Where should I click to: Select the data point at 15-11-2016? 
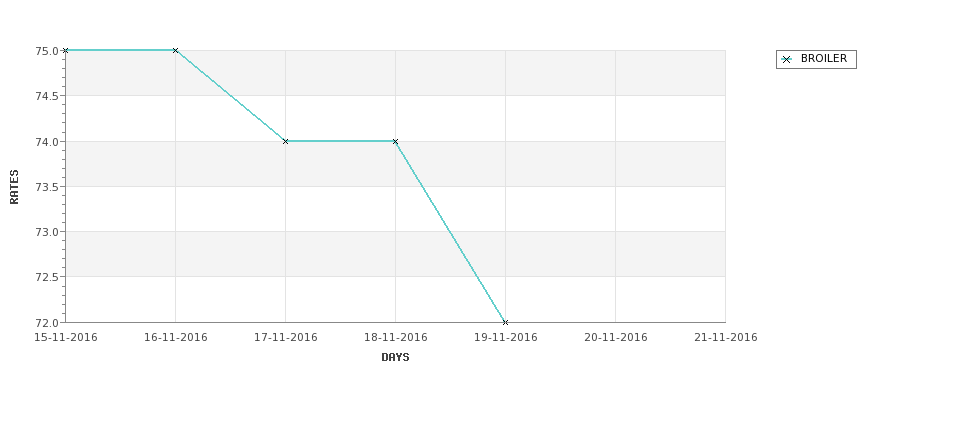point(65,50)
